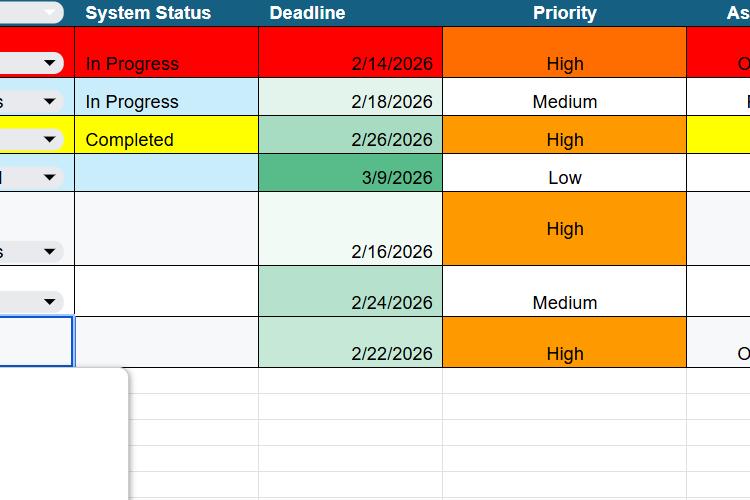The height and width of the screenshot is (500, 750).
Task: Select the Priority column header
Action: pos(564,13)
